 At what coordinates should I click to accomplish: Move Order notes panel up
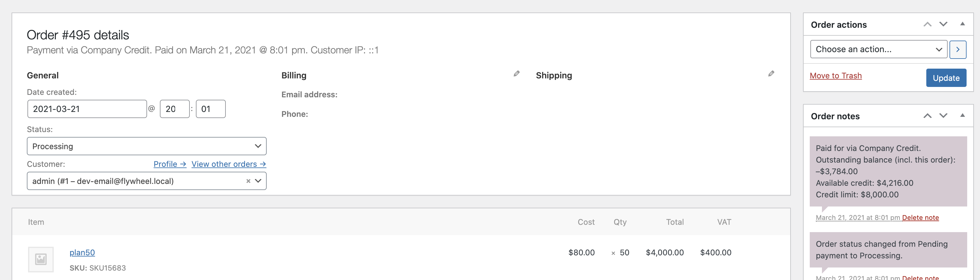(927, 116)
